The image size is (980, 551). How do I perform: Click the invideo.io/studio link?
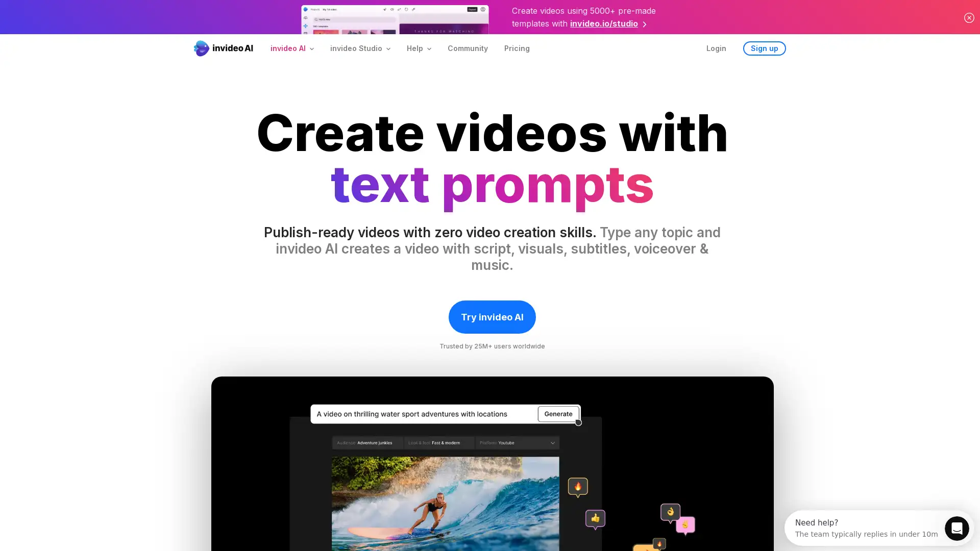(x=604, y=23)
